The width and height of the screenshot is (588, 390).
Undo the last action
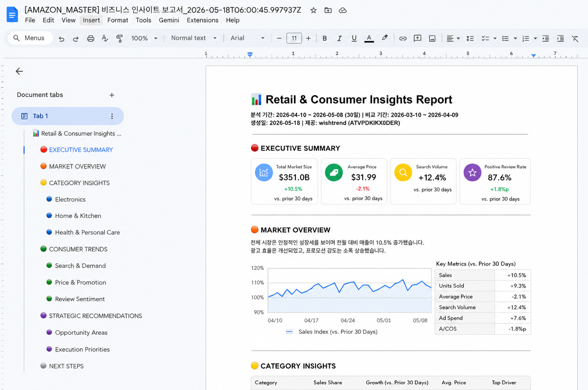click(61, 38)
